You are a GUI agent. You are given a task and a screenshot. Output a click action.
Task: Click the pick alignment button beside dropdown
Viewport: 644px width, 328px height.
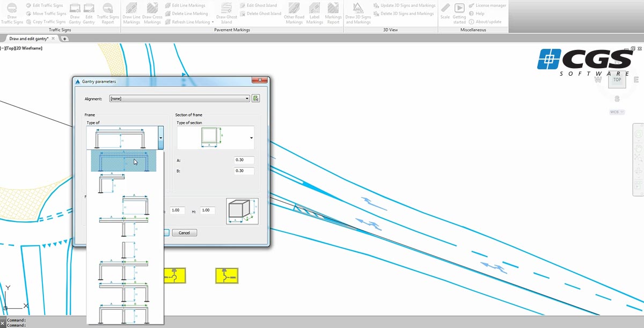click(x=256, y=98)
